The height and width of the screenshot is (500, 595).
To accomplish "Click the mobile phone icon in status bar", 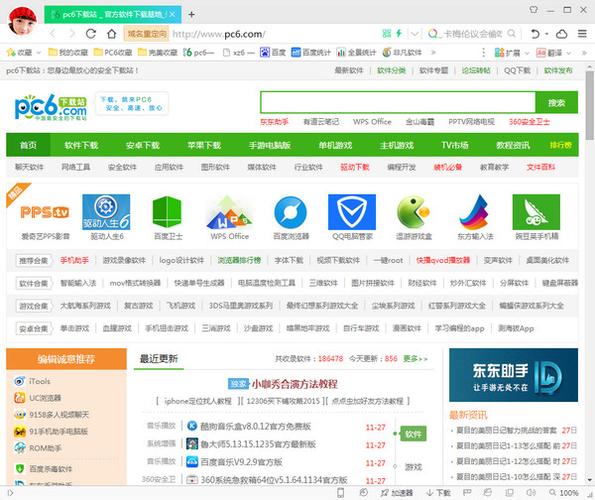I will (x=341, y=492).
